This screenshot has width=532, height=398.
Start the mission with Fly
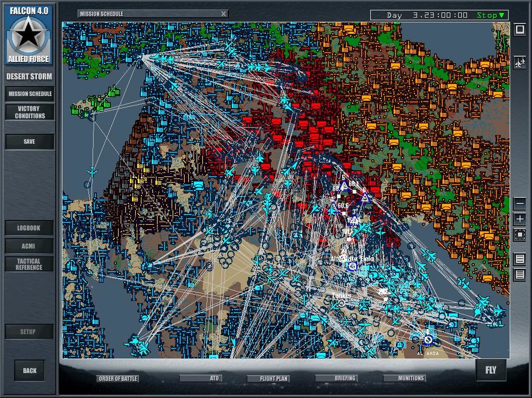click(x=491, y=370)
